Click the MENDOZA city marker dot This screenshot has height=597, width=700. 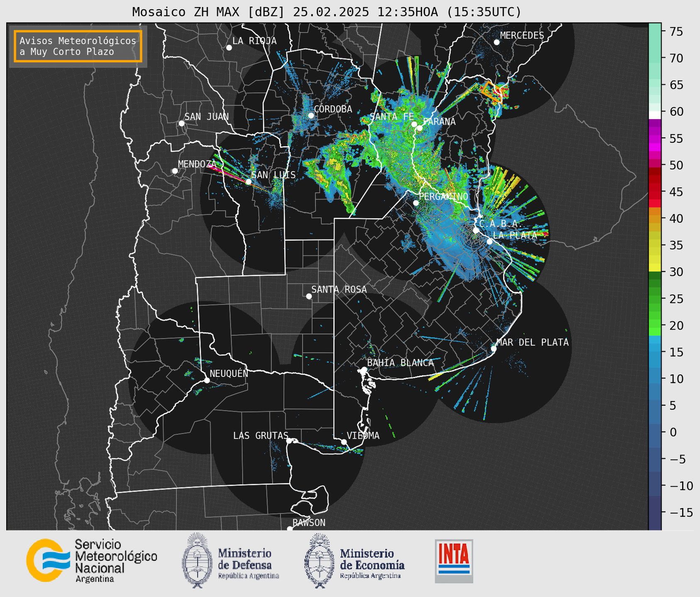coord(175,171)
